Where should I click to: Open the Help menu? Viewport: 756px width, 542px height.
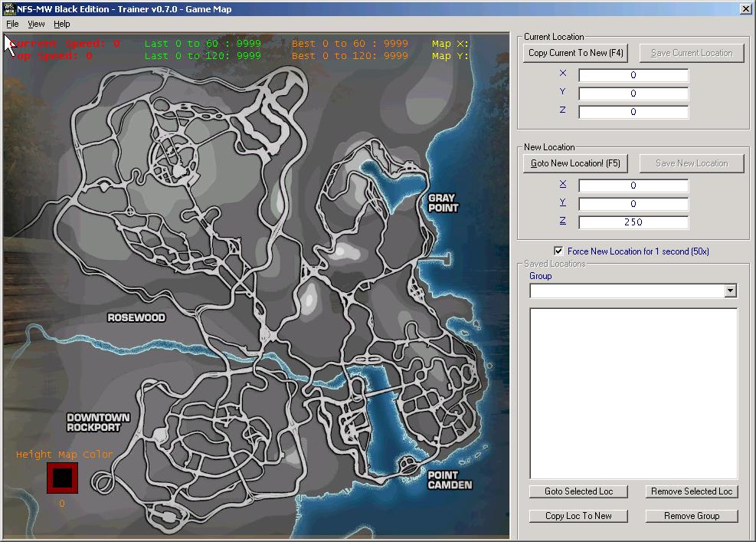(61, 24)
